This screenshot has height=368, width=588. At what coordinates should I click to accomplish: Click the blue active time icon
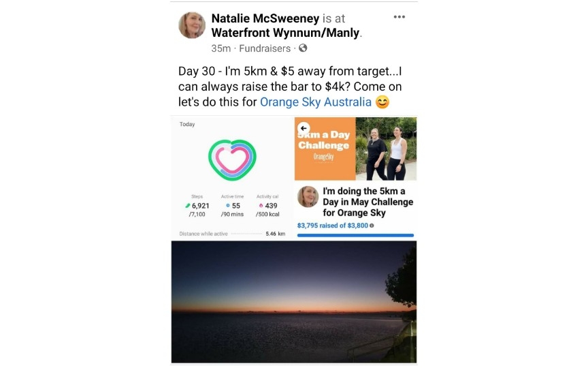[227, 206]
